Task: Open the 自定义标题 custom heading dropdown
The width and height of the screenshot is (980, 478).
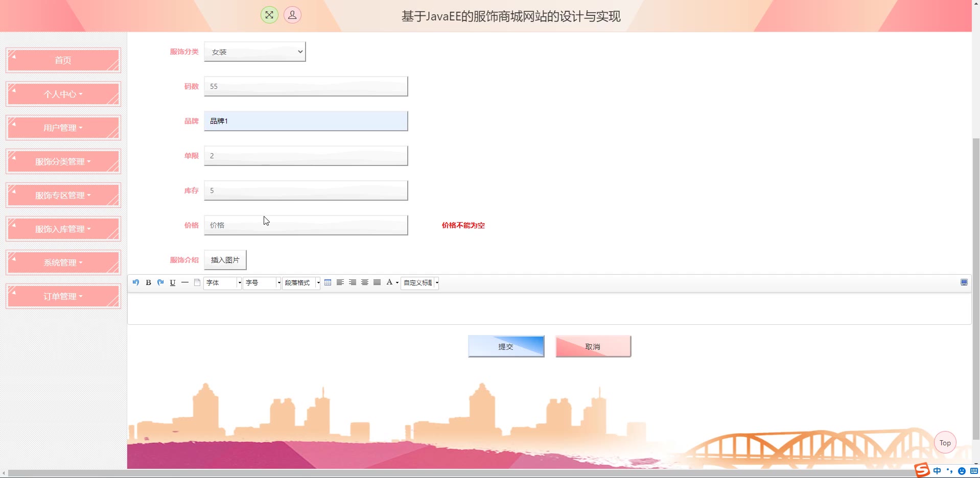Action: coord(420,282)
